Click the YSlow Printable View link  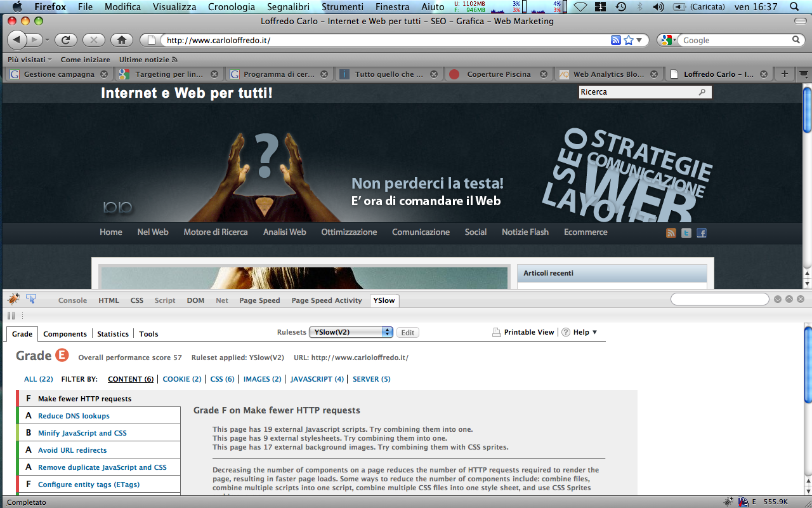click(x=523, y=332)
